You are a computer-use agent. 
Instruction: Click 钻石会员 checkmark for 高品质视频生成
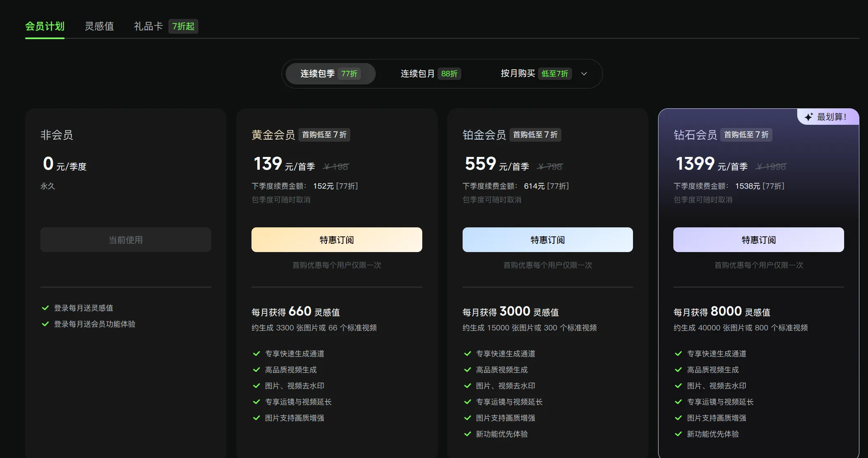678,369
